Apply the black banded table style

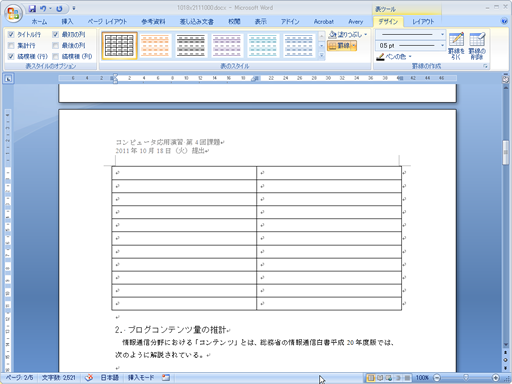191,46
